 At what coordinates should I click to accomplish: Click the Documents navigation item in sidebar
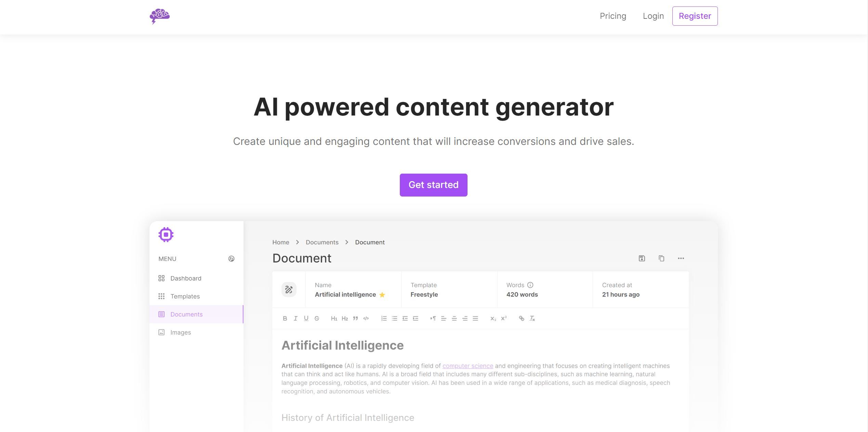point(186,314)
